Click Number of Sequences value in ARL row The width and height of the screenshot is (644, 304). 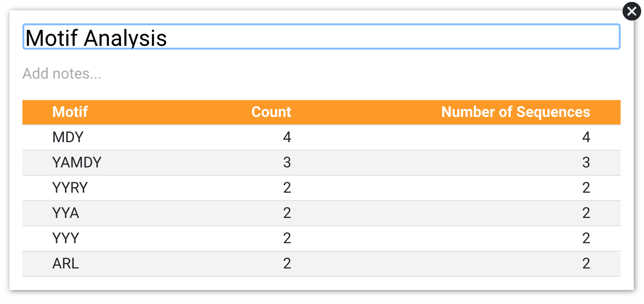pos(586,264)
